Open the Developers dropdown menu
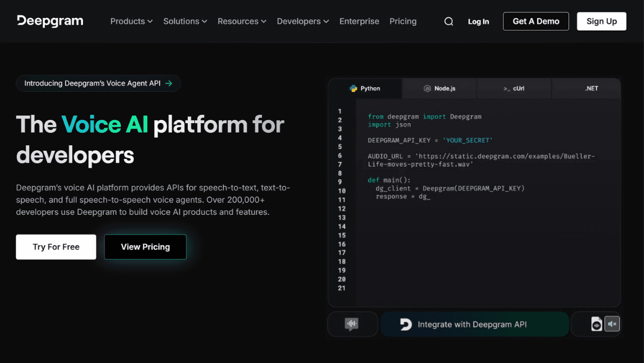Image resolution: width=644 pixels, height=363 pixels. click(x=302, y=21)
